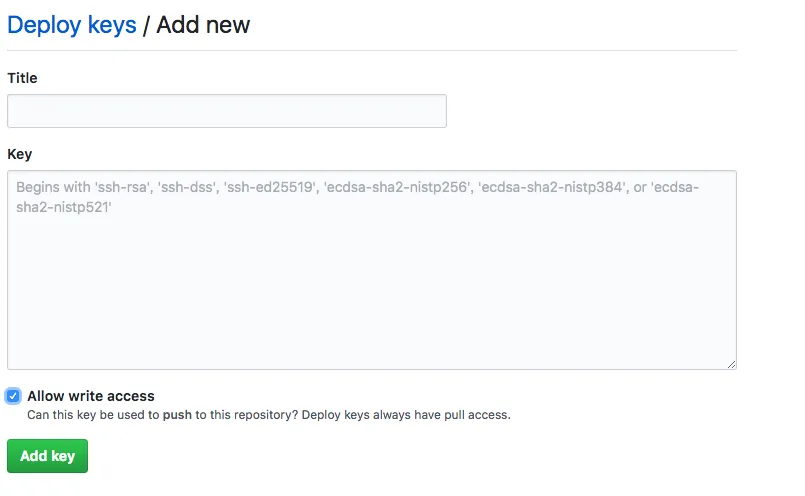Viewport: 805px width, 496px height.
Task: Click the Add new heading text
Action: click(203, 25)
